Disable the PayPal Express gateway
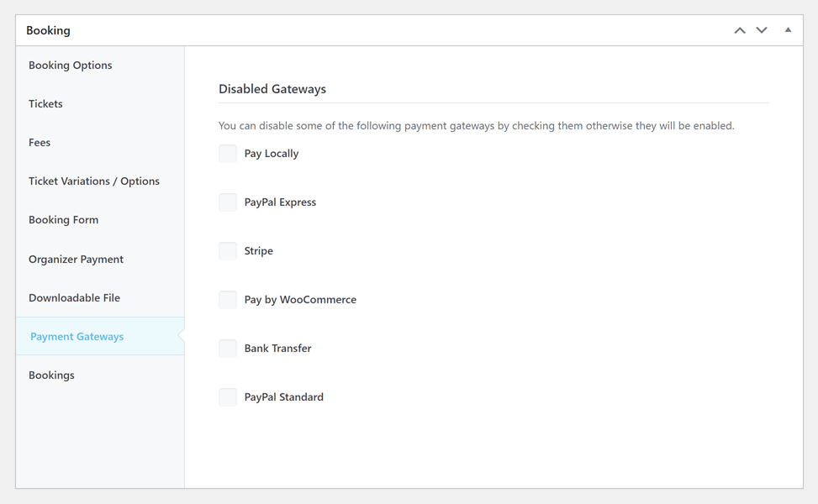818x504 pixels. pyautogui.click(x=228, y=202)
